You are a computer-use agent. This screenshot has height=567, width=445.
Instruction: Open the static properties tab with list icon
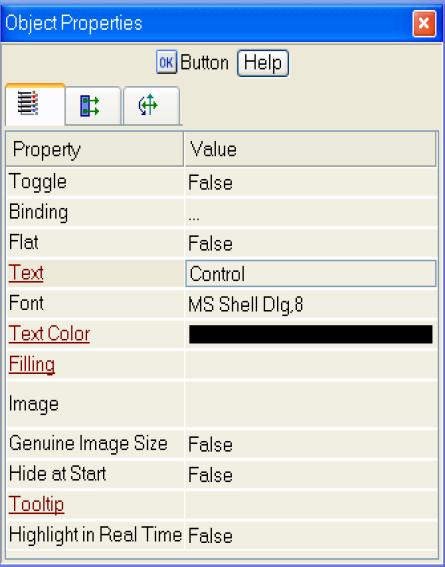click(35, 105)
